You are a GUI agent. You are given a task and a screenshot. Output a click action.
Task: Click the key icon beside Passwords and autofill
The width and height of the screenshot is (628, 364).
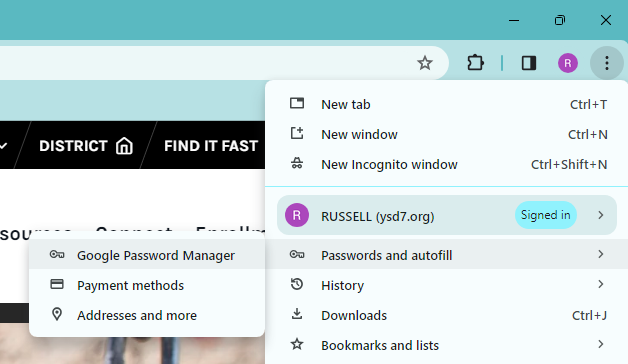click(297, 254)
